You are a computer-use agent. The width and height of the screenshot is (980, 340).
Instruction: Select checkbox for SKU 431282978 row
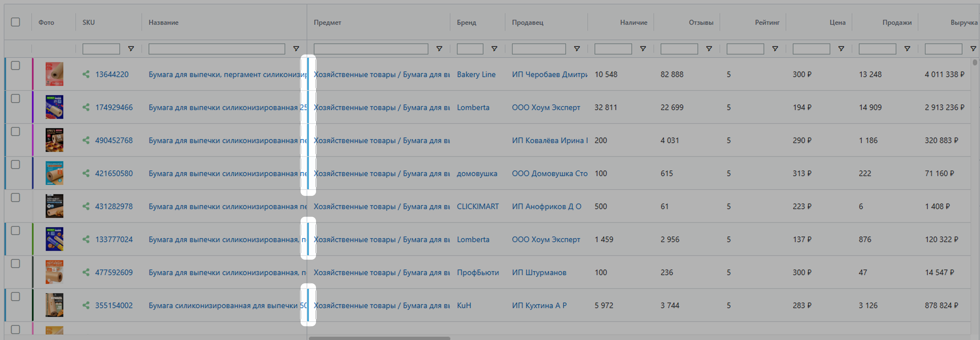tap(15, 198)
